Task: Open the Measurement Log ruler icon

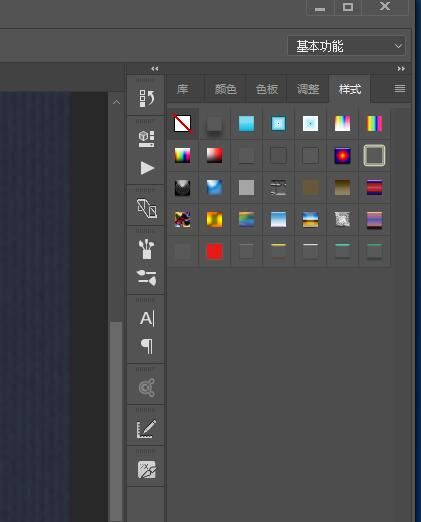Action: click(146, 429)
